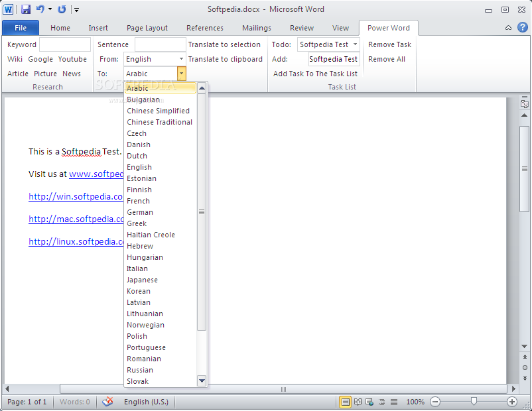The width and height of the screenshot is (532, 411).
Task: Click the Word application icon in title bar
Action: coord(8,9)
